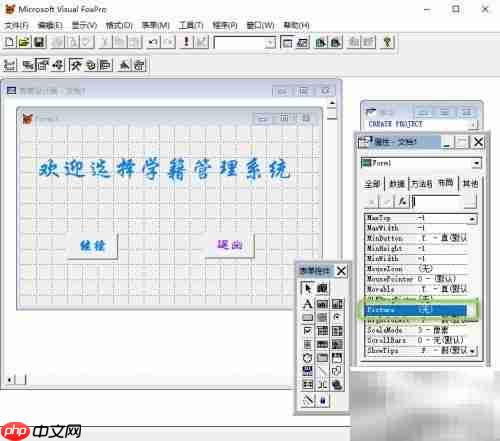Click the form designer vertical scroll up arrow
Screen dimensions: 500x441
[x=332, y=103]
